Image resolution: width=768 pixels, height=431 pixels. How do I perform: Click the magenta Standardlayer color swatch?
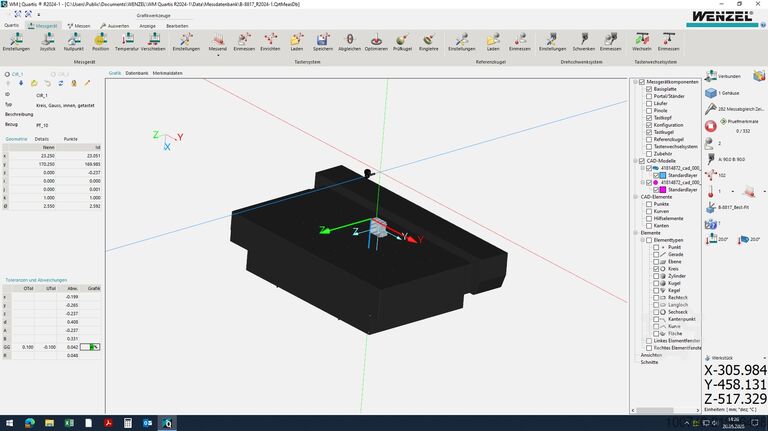663,190
